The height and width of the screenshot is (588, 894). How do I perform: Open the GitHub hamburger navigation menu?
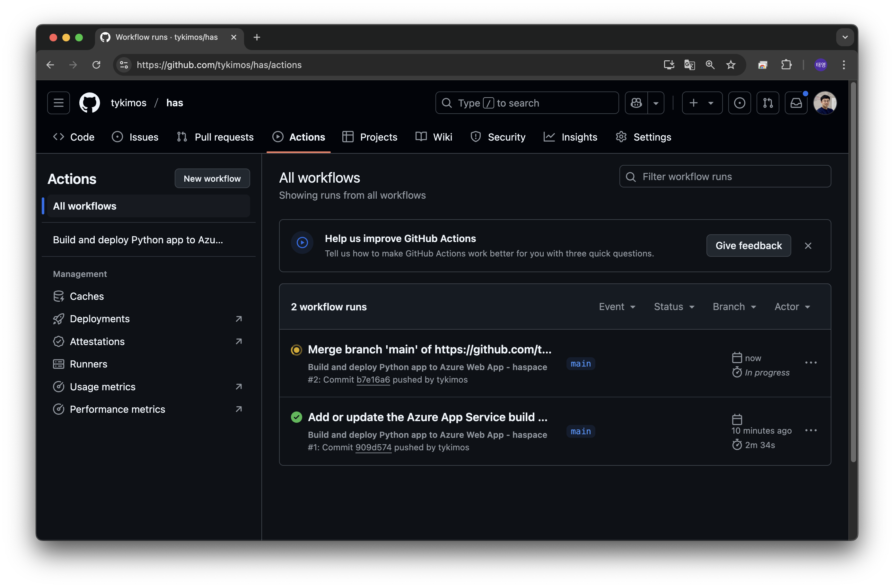click(58, 103)
